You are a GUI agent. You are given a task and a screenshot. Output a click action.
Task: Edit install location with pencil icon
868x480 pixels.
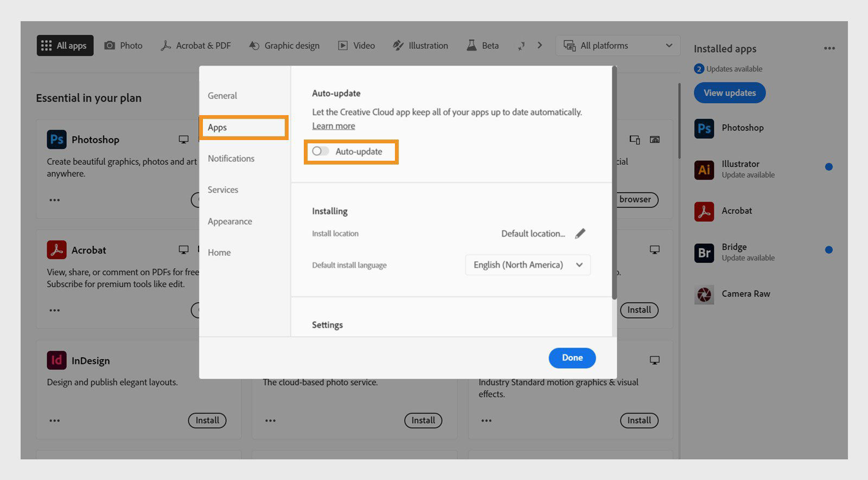pos(580,233)
